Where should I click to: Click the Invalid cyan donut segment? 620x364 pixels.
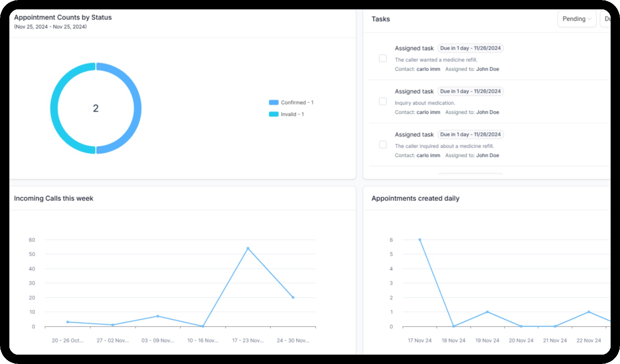point(54,108)
